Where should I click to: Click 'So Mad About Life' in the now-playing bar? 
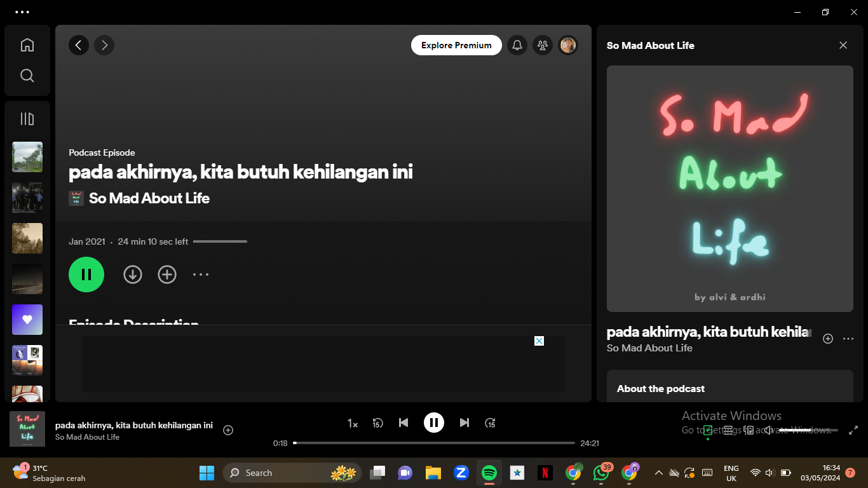point(87,437)
